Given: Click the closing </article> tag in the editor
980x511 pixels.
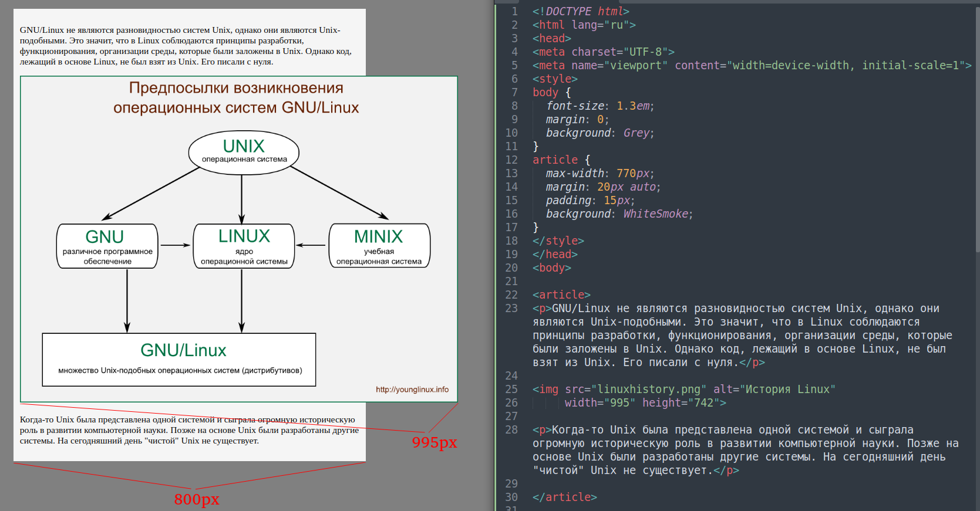Looking at the screenshot, I should 564,498.
